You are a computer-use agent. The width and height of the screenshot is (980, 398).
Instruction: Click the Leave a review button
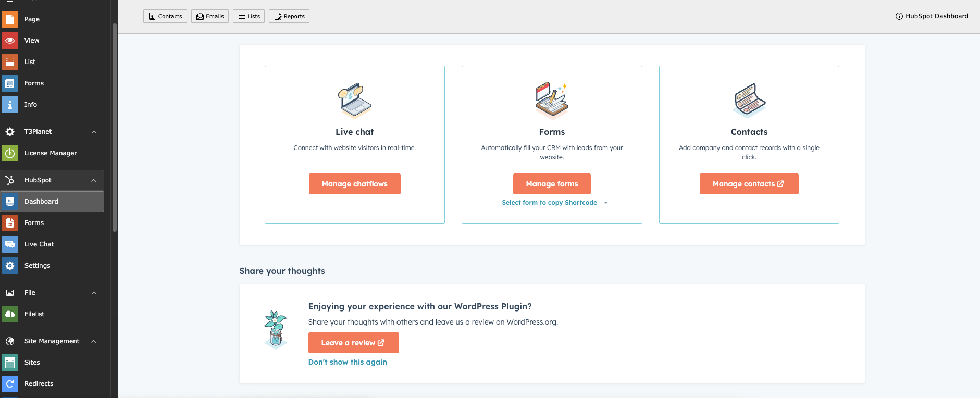[354, 343]
